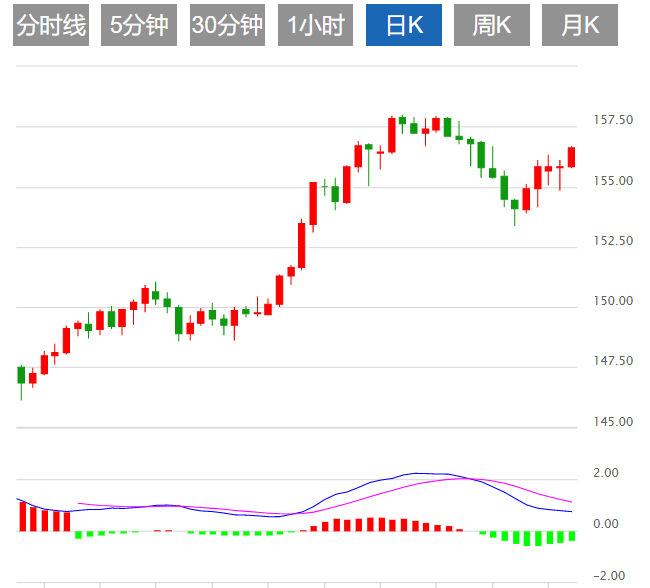Click the first red MACD histogram bar at left
The height and width of the screenshot is (588, 650).
pyautogui.click(x=23, y=516)
